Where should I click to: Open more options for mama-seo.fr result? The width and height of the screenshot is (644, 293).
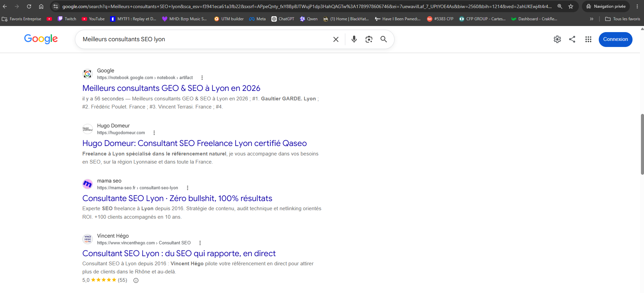coord(188,188)
